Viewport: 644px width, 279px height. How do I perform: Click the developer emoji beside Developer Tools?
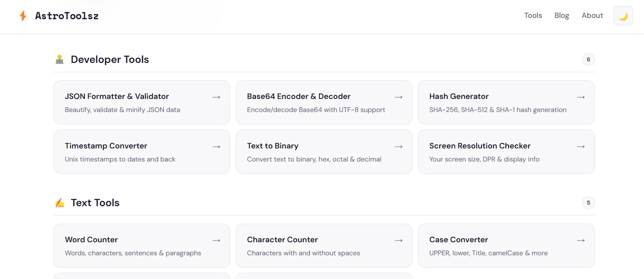pos(60,59)
